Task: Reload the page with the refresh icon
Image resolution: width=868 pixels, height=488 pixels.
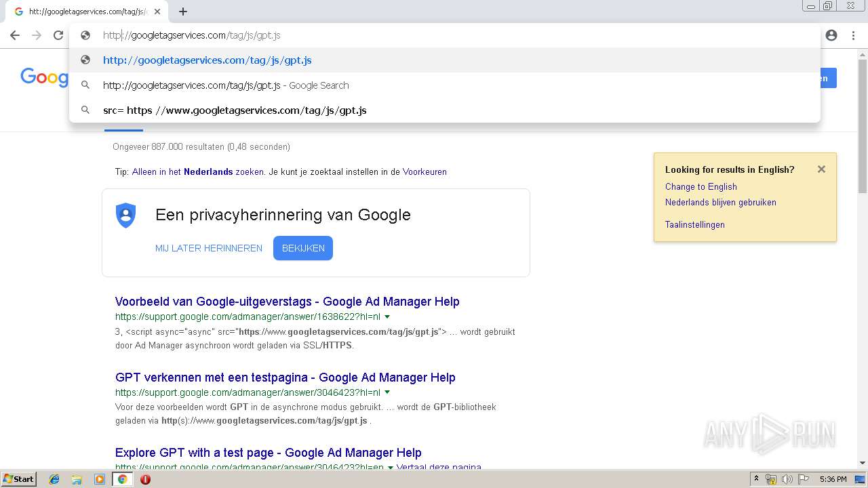Action: 58,35
